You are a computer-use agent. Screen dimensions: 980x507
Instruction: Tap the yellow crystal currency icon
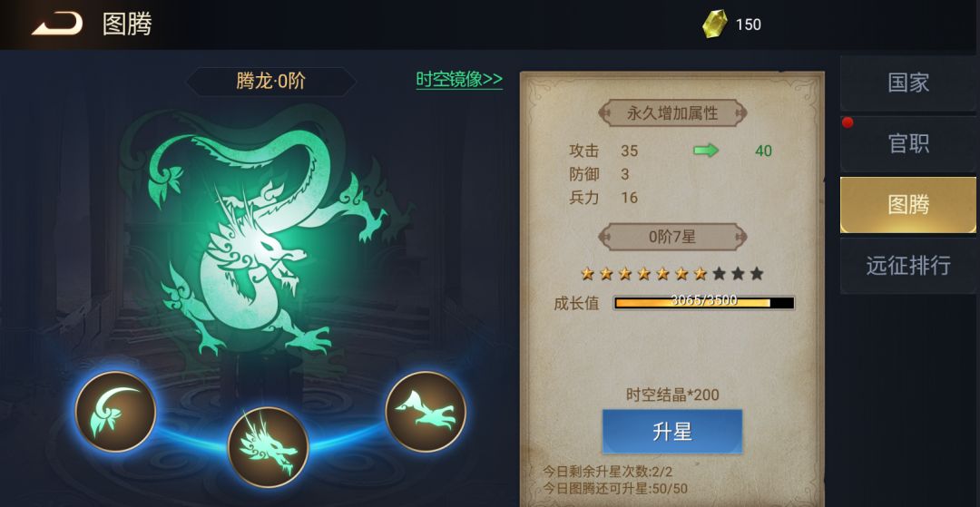click(x=714, y=24)
